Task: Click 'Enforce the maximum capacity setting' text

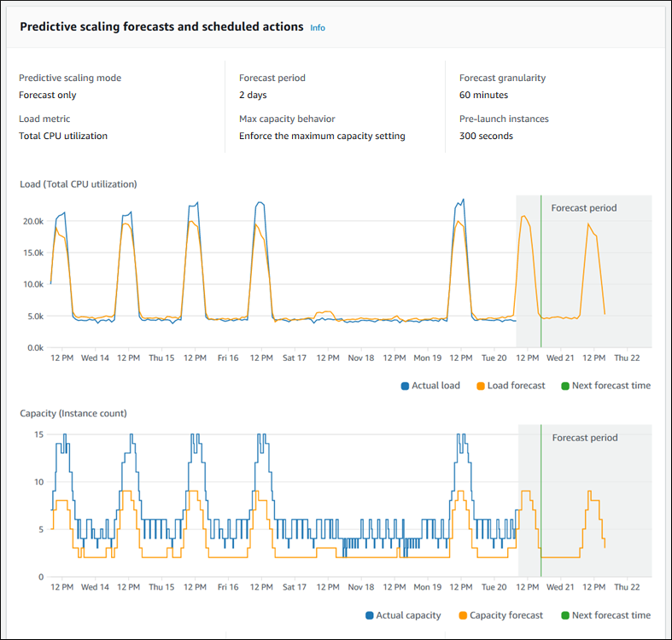Action: tap(322, 136)
